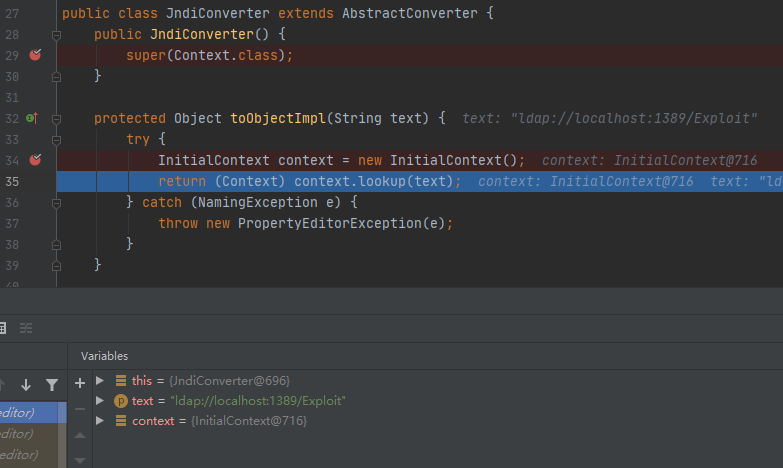
Task: Select the context = {InitialContext@716} variable row
Action: pos(219,421)
